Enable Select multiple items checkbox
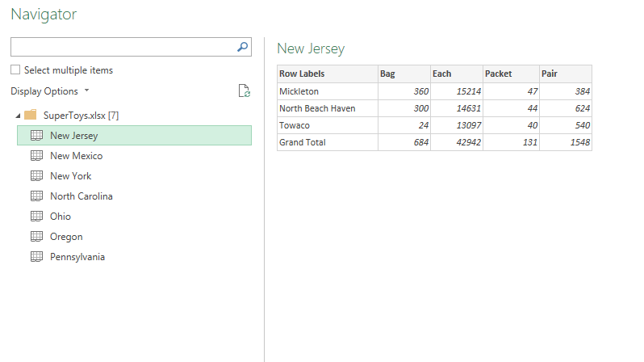The height and width of the screenshot is (362, 644). (x=15, y=70)
